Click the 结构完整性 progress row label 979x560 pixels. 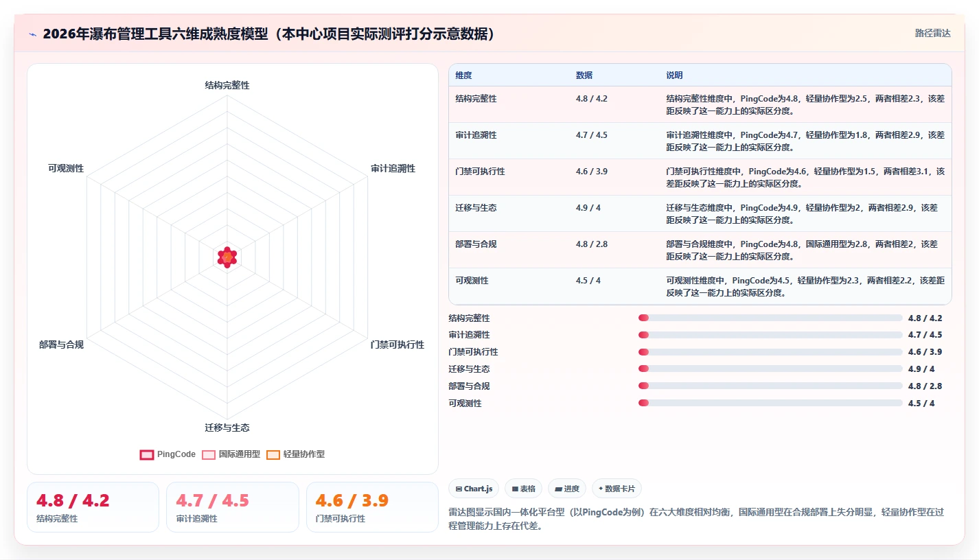469,318
